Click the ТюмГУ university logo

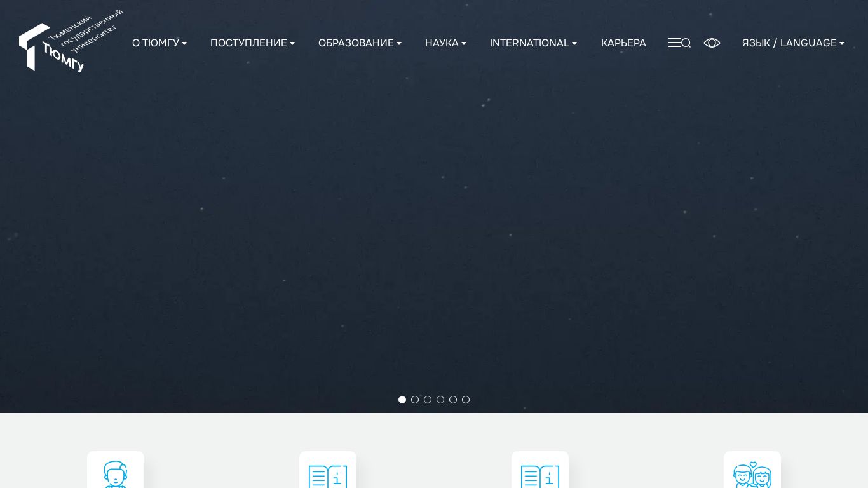(x=71, y=42)
